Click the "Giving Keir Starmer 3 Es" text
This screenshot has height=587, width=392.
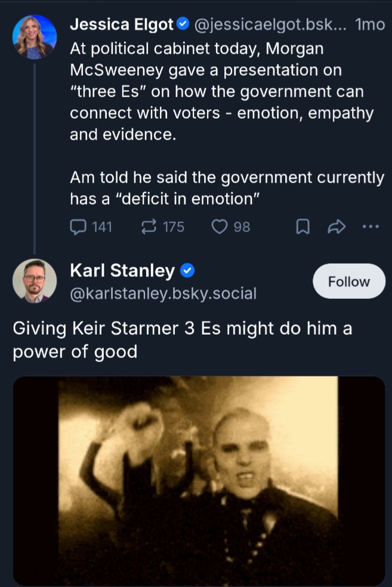point(182,339)
